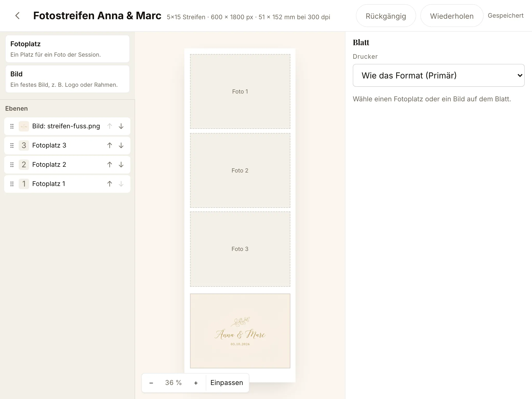The height and width of the screenshot is (399, 532).
Task: Click the Gespeichert status text
Action: click(506, 16)
